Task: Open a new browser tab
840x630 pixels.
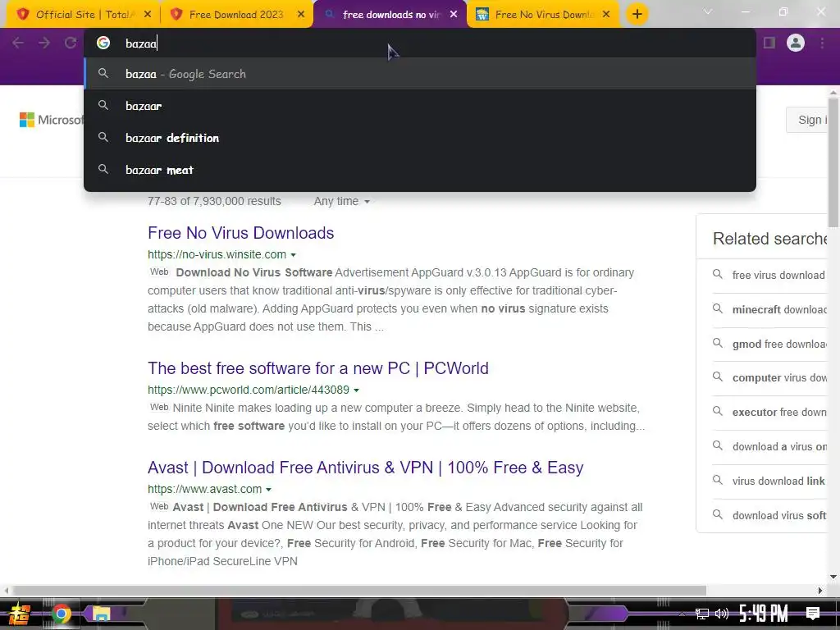Action: 637,15
